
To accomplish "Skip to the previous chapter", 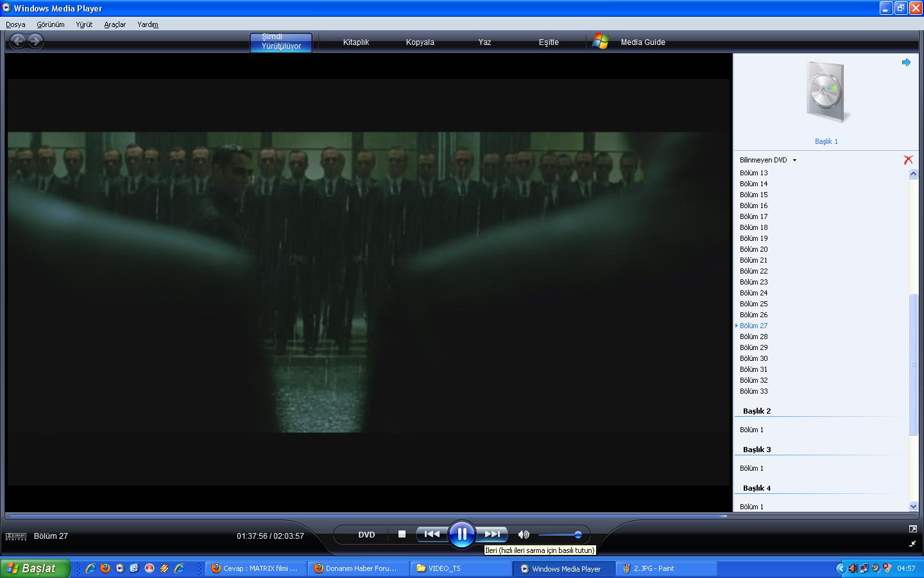I will coord(432,534).
